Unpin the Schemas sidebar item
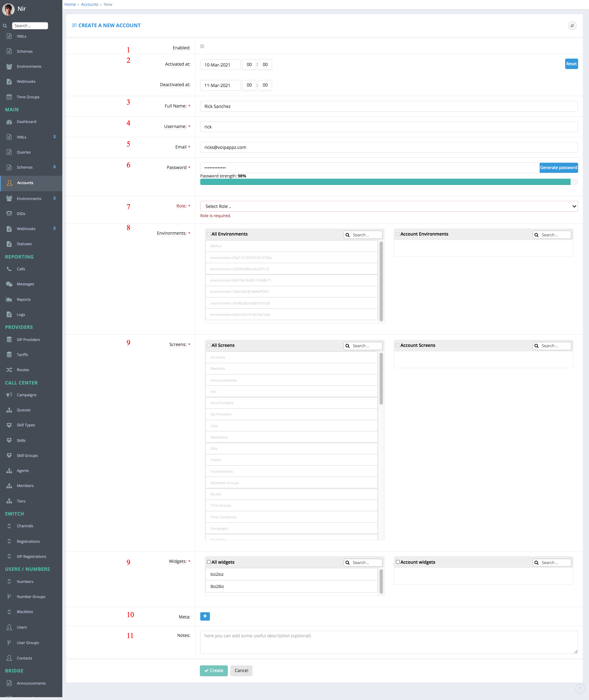This screenshot has width=589, height=700. click(54, 167)
